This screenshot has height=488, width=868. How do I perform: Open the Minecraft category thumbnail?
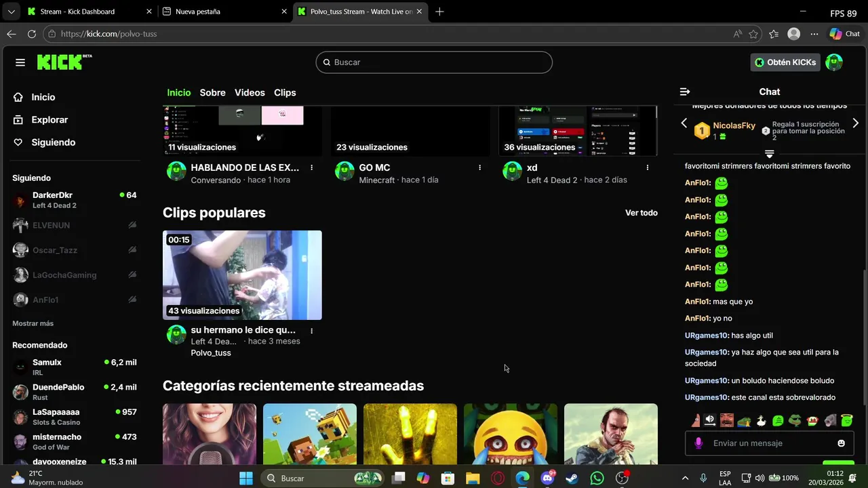[x=310, y=434]
